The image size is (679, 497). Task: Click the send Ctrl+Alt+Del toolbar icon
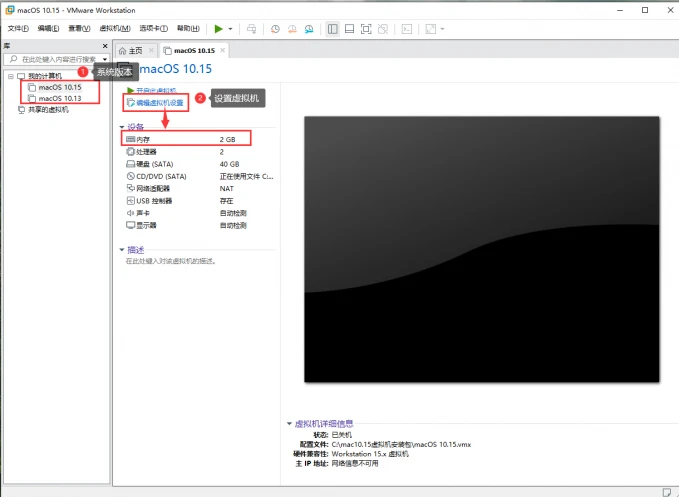click(250, 29)
